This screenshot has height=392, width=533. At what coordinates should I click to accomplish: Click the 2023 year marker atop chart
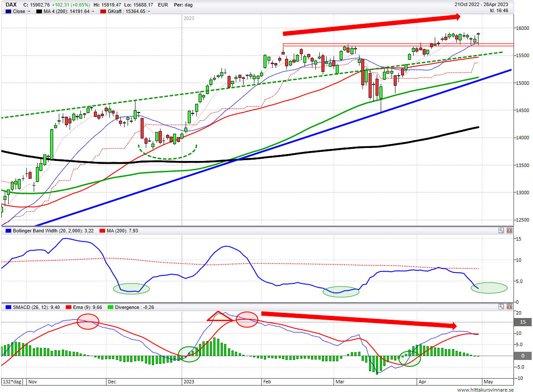(x=189, y=18)
